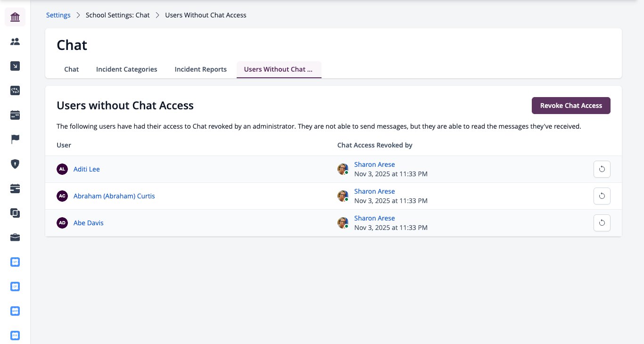Restore chat access for Abe Davis

pyautogui.click(x=602, y=223)
